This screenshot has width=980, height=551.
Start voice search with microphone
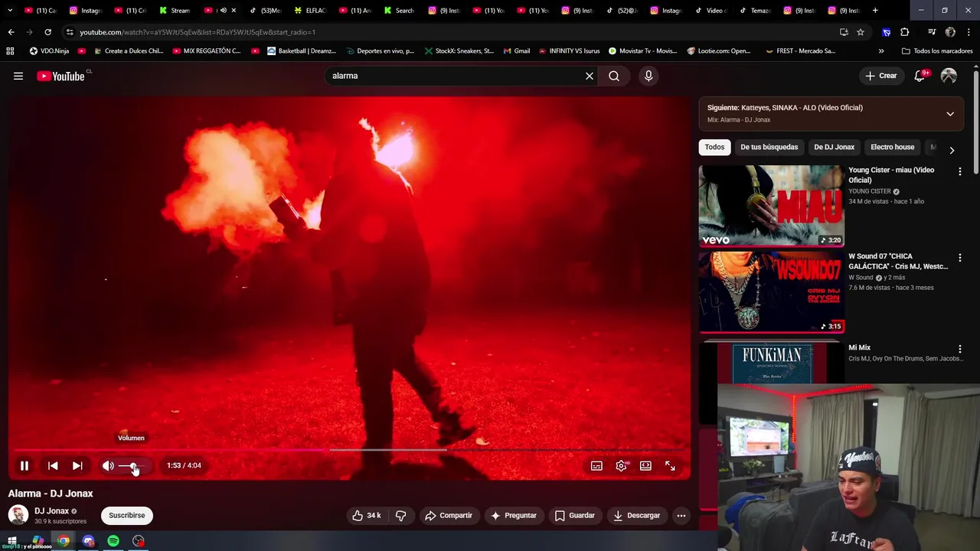click(648, 76)
